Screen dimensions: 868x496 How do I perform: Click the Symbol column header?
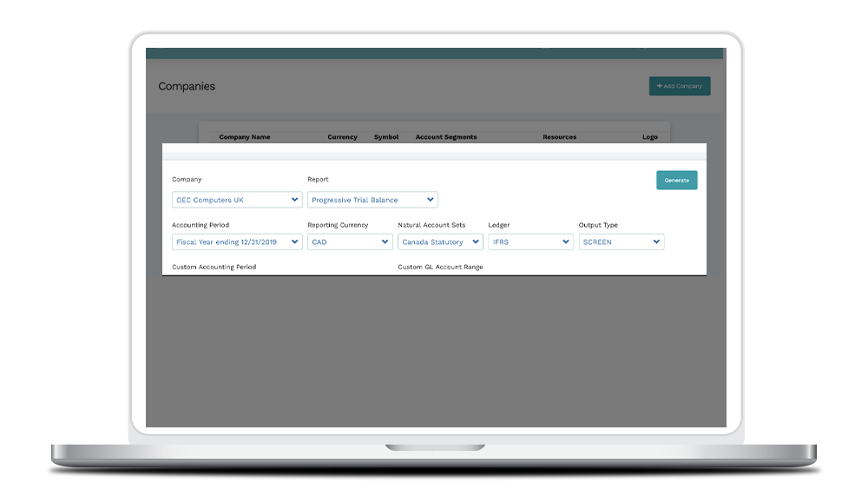[x=386, y=137]
